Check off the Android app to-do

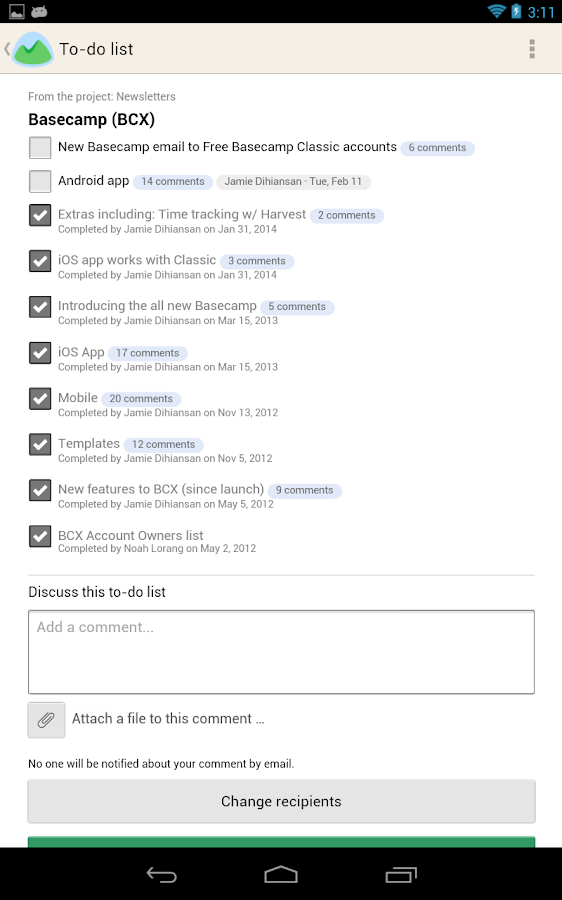40,181
